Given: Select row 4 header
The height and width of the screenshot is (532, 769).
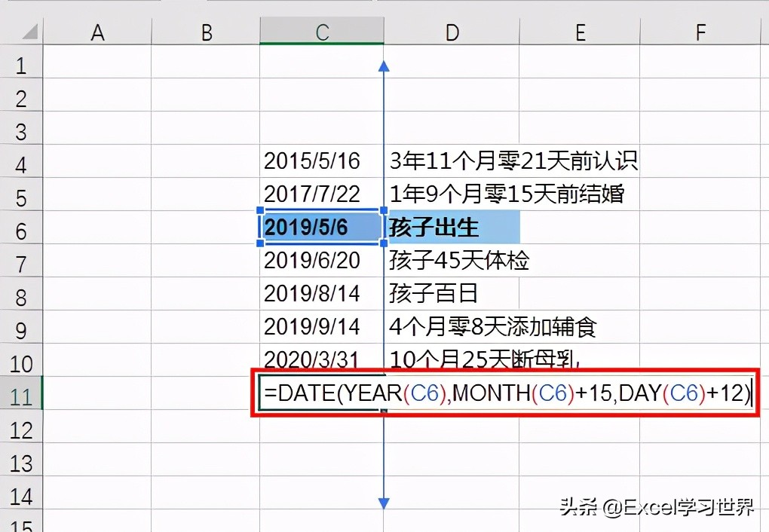Looking at the screenshot, I should click(x=21, y=161).
